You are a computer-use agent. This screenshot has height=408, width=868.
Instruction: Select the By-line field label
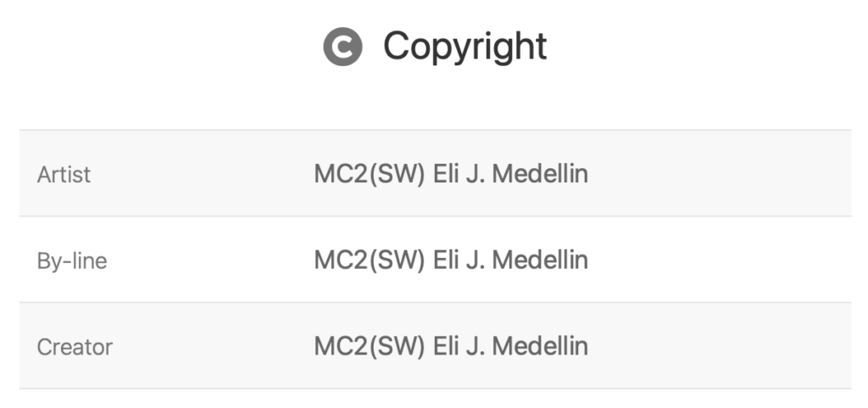point(72,261)
